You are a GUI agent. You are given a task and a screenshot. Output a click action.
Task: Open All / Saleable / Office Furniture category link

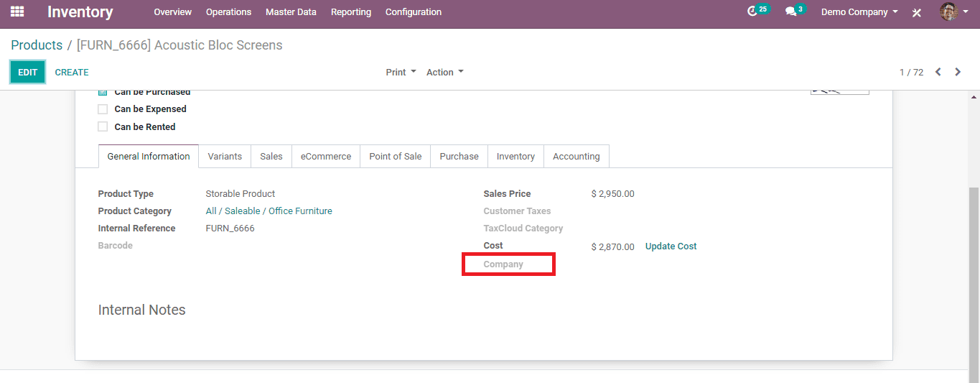(x=269, y=211)
